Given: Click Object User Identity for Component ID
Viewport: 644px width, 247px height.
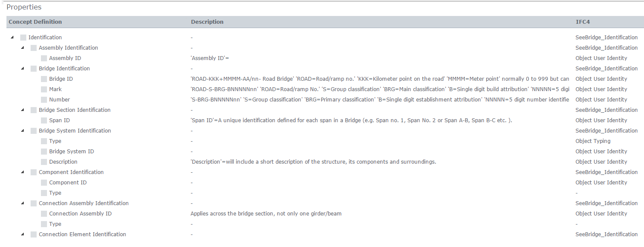Looking at the screenshot, I should point(601,183).
